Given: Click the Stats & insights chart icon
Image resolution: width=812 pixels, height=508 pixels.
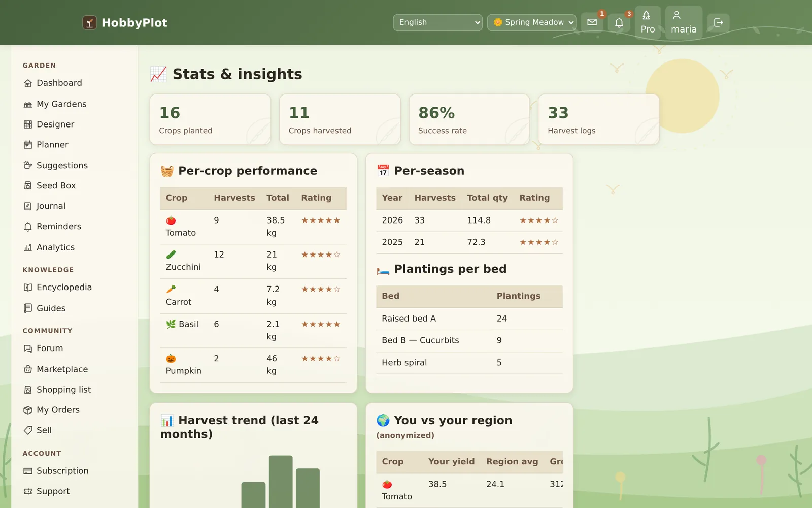Looking at the screenshot, I should coord(158,74).
